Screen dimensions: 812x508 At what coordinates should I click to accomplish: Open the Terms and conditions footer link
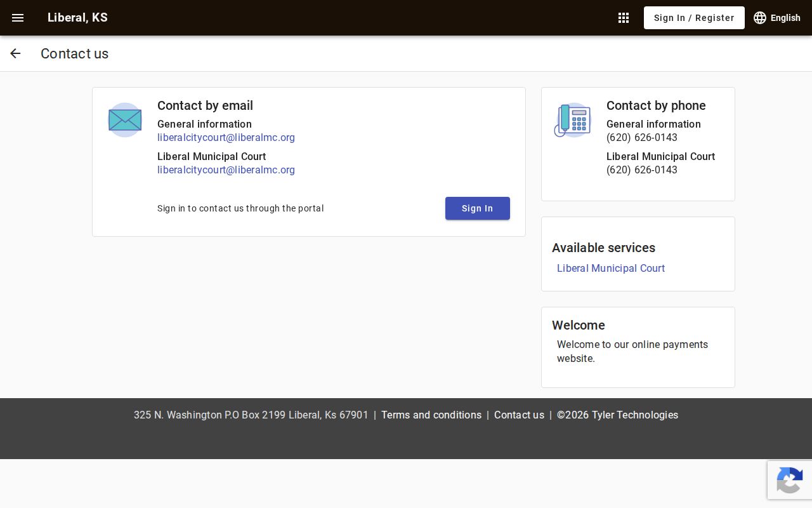click(431, 415)
